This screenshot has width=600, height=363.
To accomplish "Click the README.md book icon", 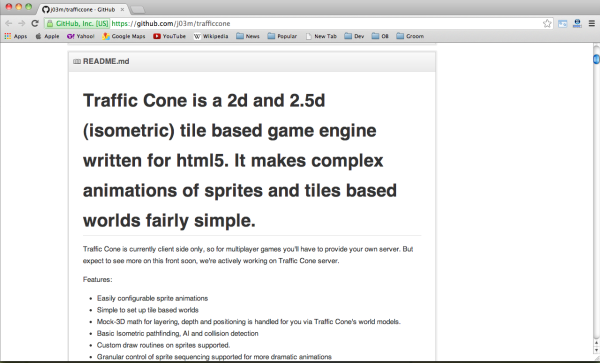I will 77,62.
